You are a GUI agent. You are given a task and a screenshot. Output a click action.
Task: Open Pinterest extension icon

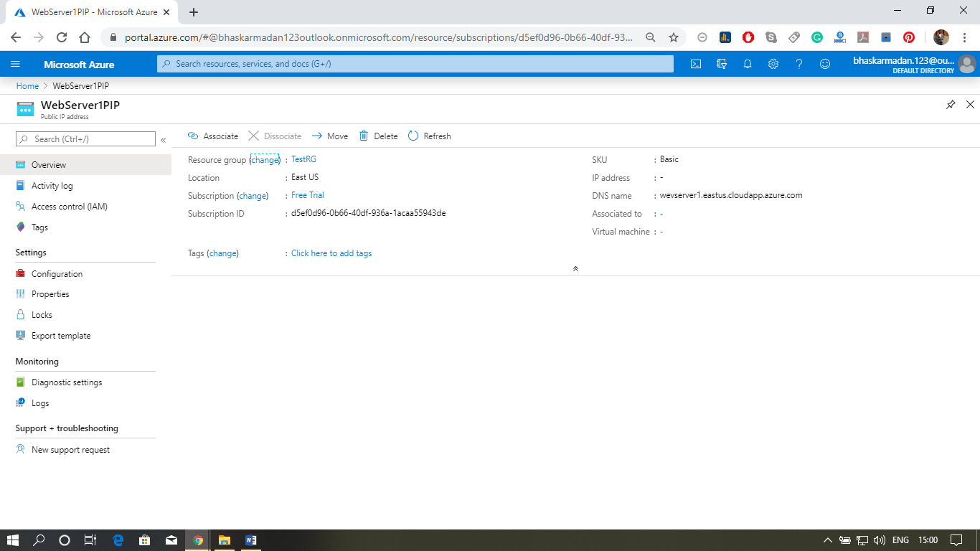(909, 37)
